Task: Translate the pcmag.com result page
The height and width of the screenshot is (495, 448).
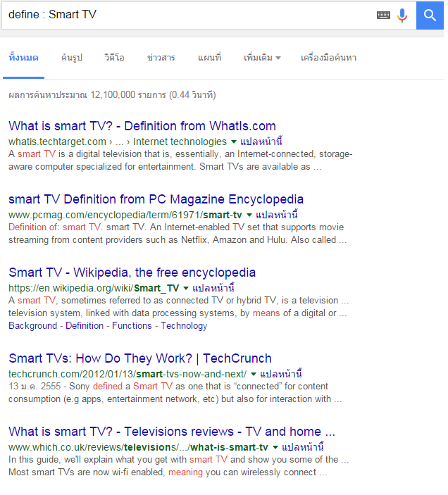Action: coord(277,215)
